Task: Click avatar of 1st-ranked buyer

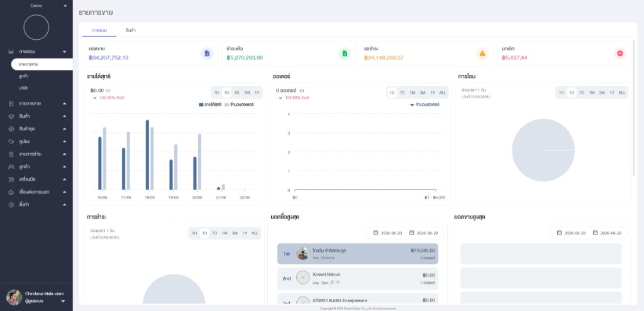Action: (303, 254)
